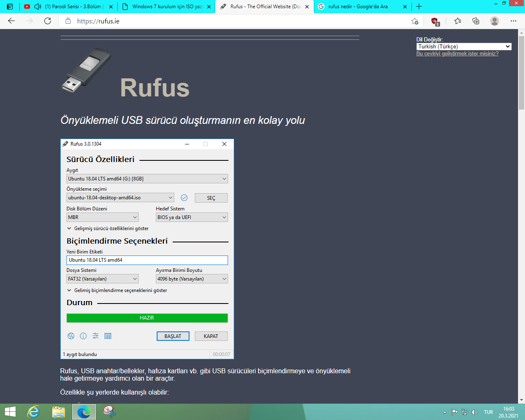The image size is (525, 420).
Task: Click the info (about) icon in Rufus
Action: pos(83,336)
